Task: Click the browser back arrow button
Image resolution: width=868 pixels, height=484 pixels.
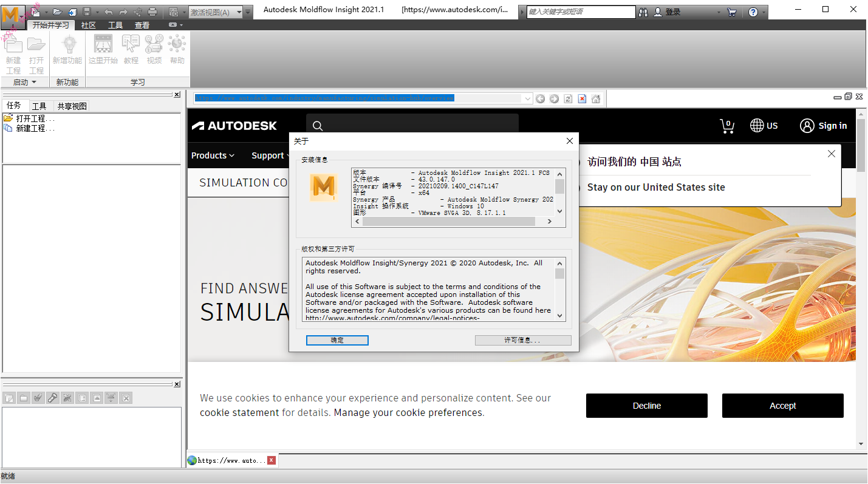Action: click(541, 98)
